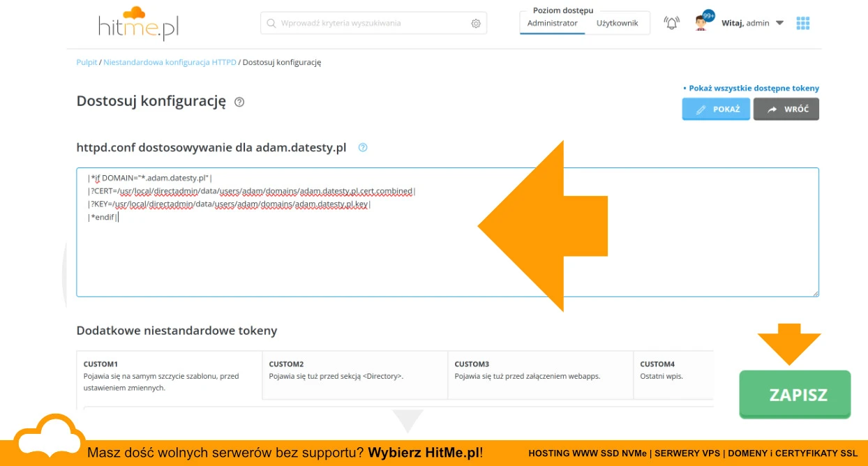Click the |*endif| line in editor

tap(103, 217)
